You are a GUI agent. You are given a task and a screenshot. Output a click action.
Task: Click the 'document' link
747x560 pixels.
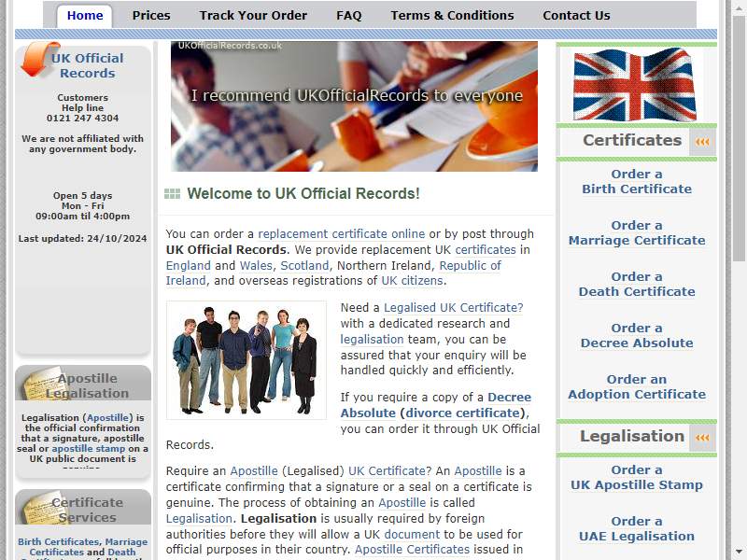(x=412, y=534)
